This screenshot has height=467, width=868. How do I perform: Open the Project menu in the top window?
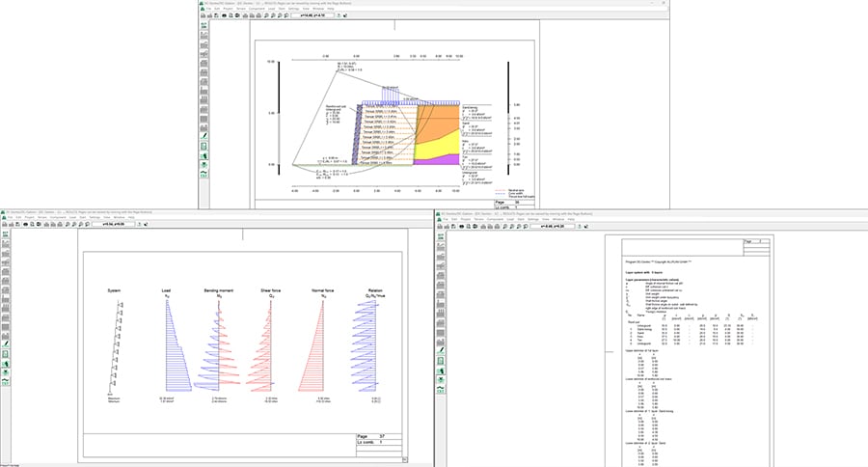[228, 9]
